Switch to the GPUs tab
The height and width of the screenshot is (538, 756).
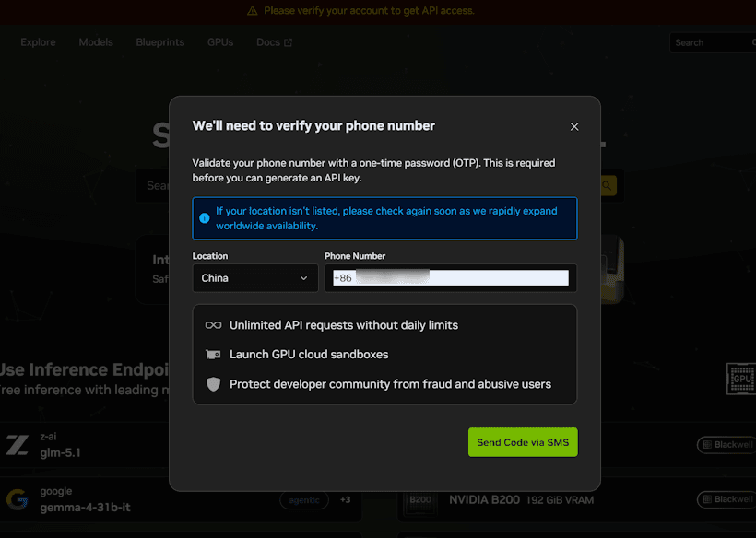(219, 42)
